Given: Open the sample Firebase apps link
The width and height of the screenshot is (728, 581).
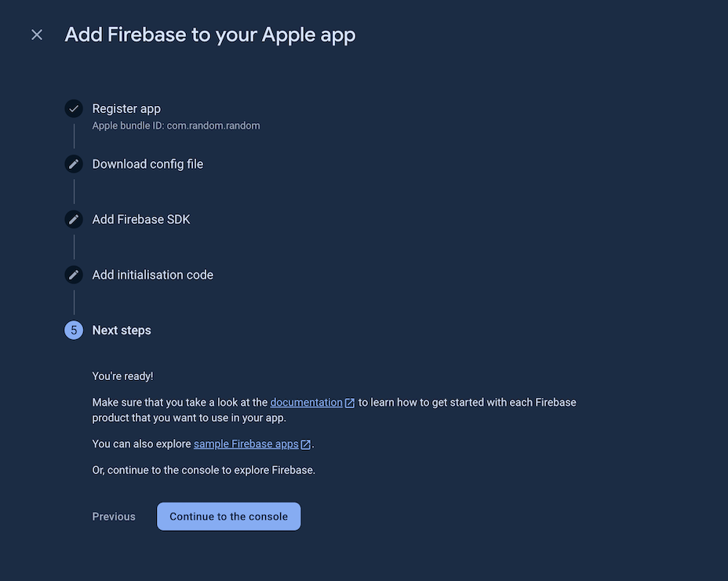Looking at the screenshot, I should (x=246, y=444).
